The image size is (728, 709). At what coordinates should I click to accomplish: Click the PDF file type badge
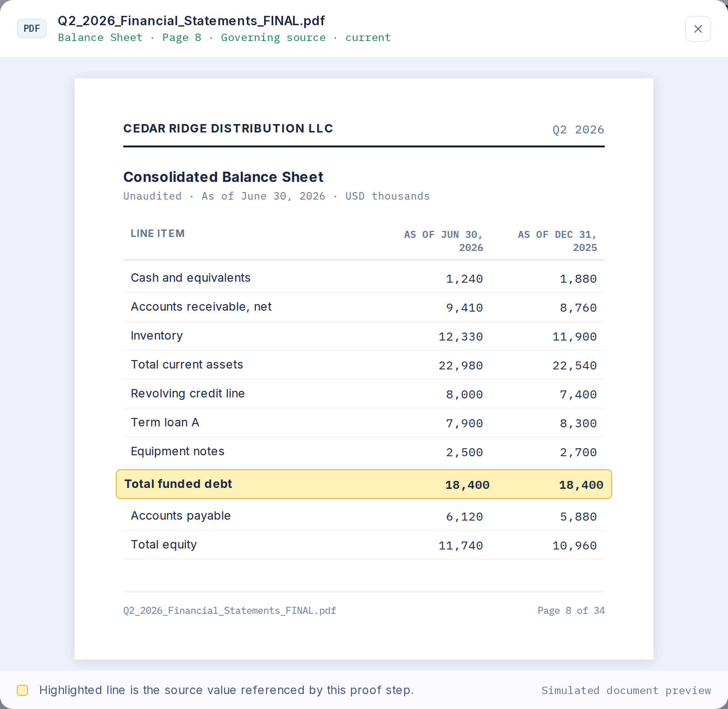pos(32,28)
